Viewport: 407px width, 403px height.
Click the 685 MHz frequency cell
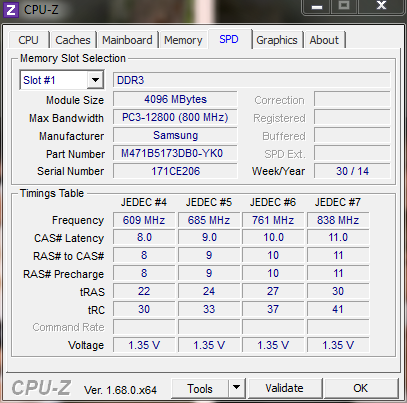(209, 220)
